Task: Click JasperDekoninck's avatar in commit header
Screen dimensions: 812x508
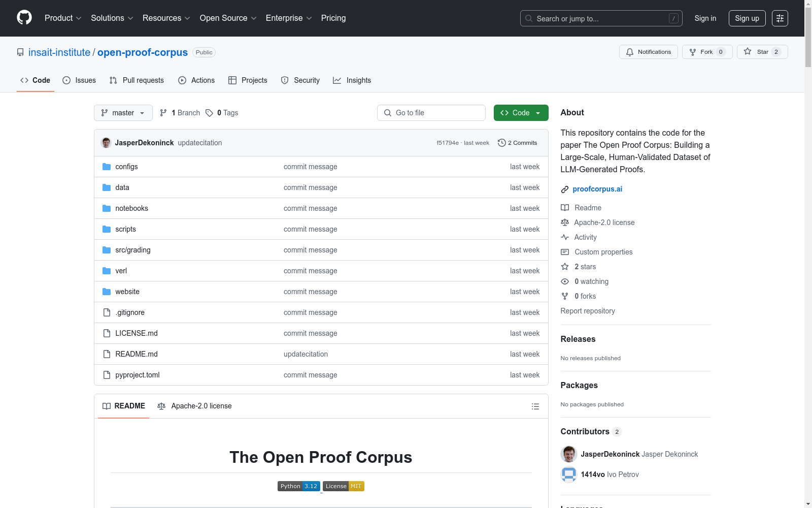Action: pos(106,143)
